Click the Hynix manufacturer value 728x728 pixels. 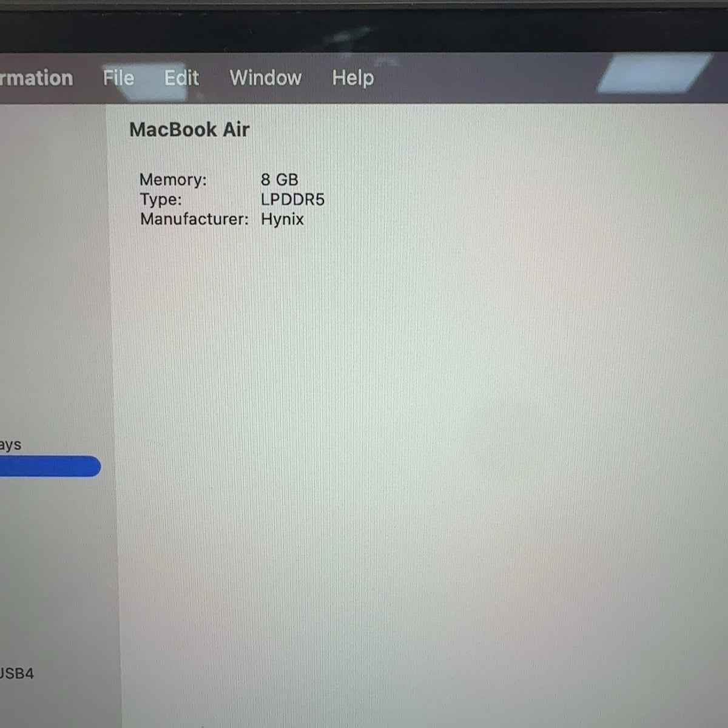[x=282, y=219]
